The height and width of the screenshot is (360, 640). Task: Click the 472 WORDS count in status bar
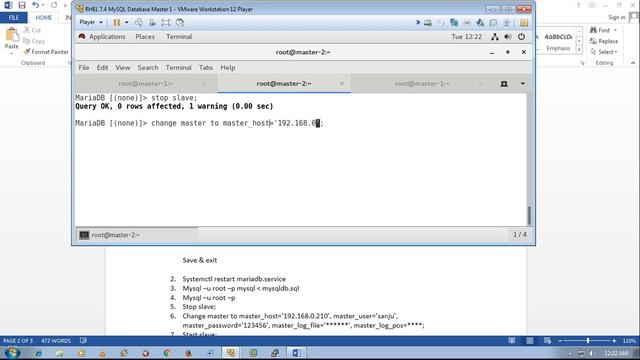[56, 341]
